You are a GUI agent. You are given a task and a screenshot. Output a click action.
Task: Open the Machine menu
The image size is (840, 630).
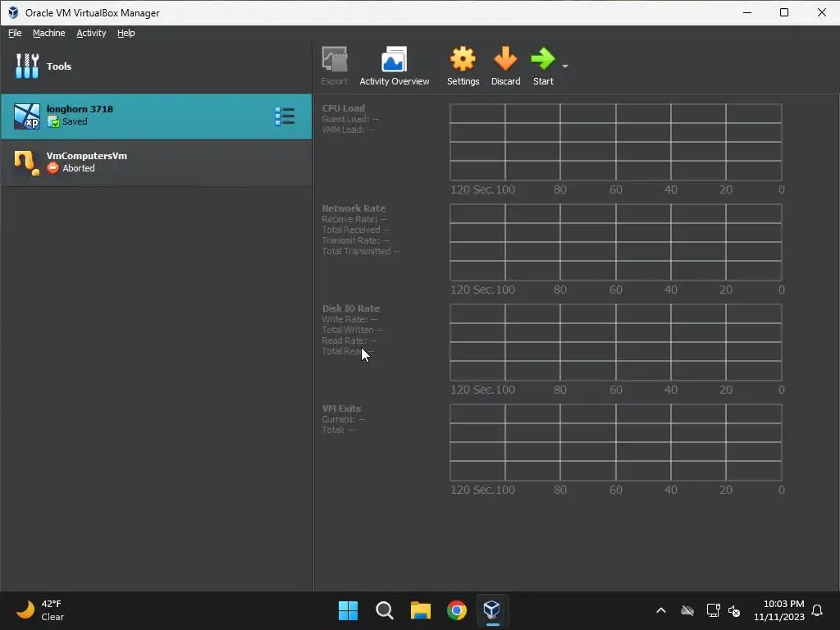(x=48, y=33)
